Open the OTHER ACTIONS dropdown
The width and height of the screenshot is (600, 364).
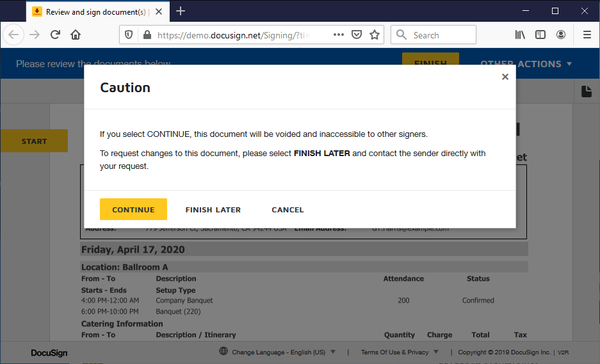tap(526, 64)
